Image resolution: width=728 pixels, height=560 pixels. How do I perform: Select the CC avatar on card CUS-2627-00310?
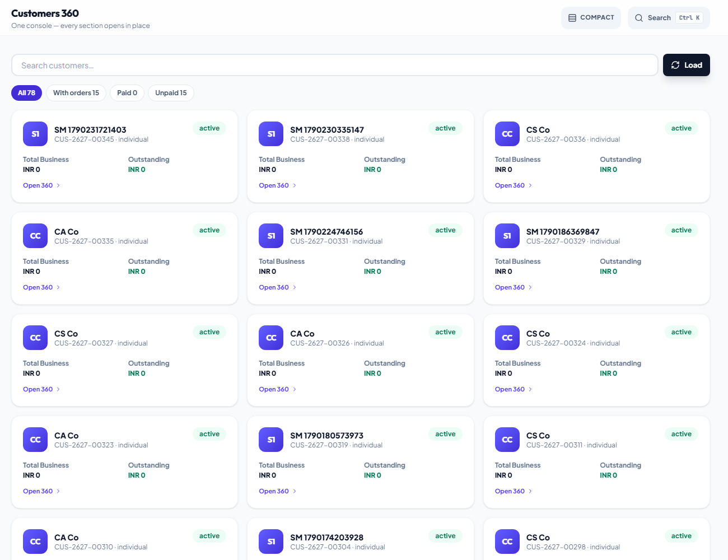(35, 542)
